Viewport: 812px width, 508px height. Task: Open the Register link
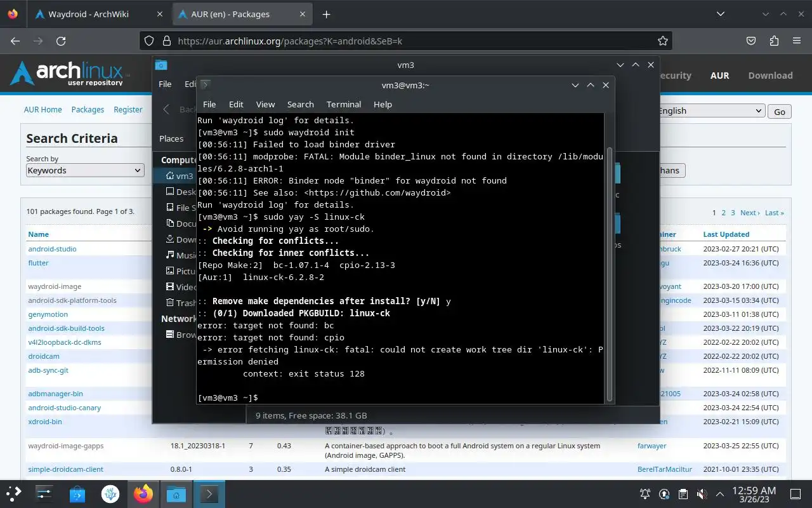tap(128, 109)
